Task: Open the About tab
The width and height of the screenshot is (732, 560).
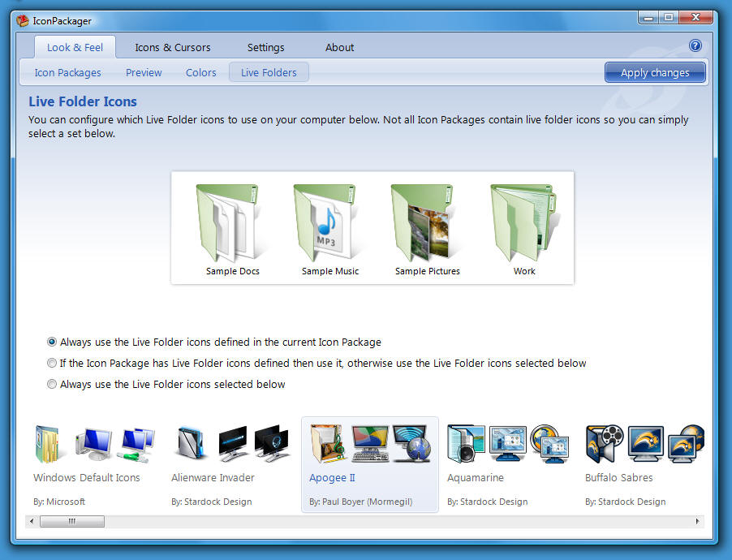Action: (x=339, y=47)
